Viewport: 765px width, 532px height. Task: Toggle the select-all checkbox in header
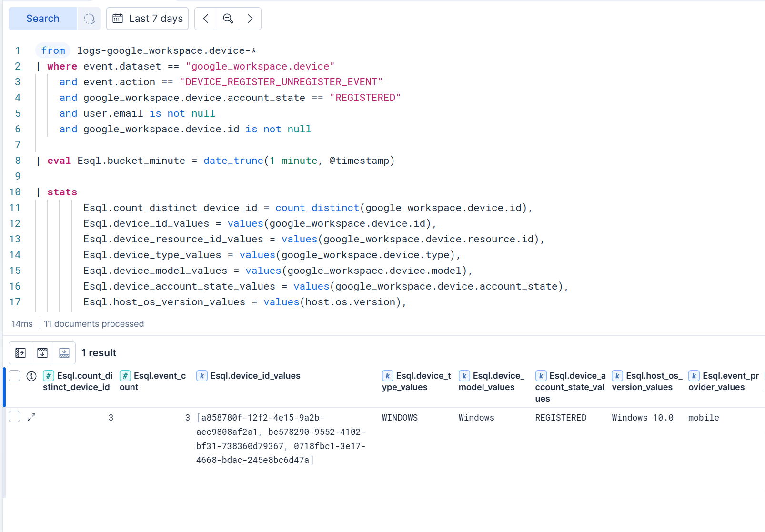(14, 376)
